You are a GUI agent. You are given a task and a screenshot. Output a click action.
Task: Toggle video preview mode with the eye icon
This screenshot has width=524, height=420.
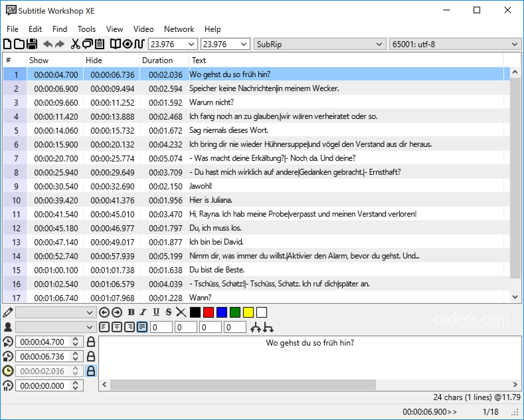point(128,44)
